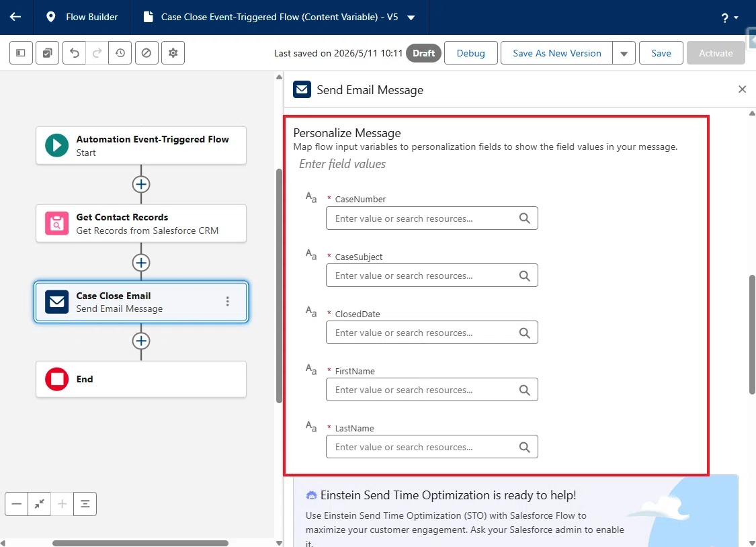Undo the last change
The image size is (756, 547).
click(x=74, y=53)
